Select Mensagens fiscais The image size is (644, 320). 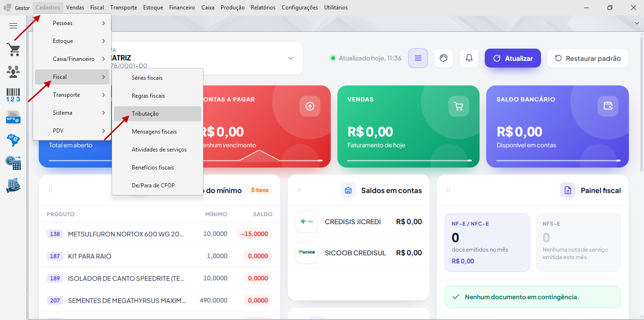coord(157,132)
